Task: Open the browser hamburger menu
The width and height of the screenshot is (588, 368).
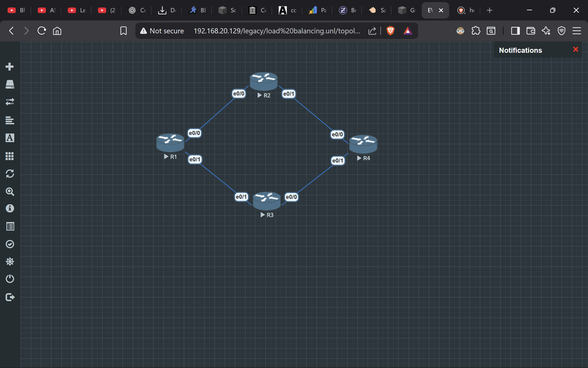Action: [x=576, y=31]
